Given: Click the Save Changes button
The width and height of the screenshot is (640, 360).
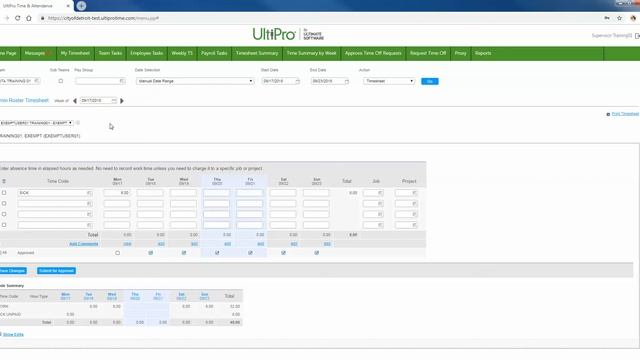Looking at the screenshot, I should pyautogui.click(x=13, y=271).
